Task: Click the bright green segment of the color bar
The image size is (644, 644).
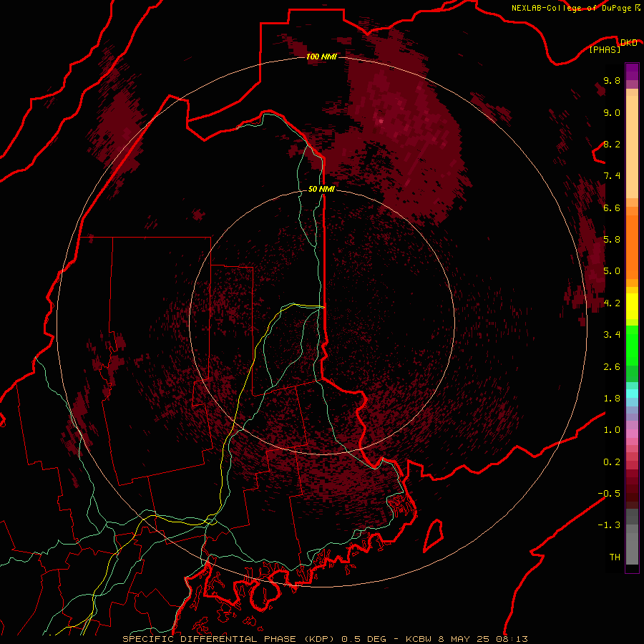Action: click(632, 346)
